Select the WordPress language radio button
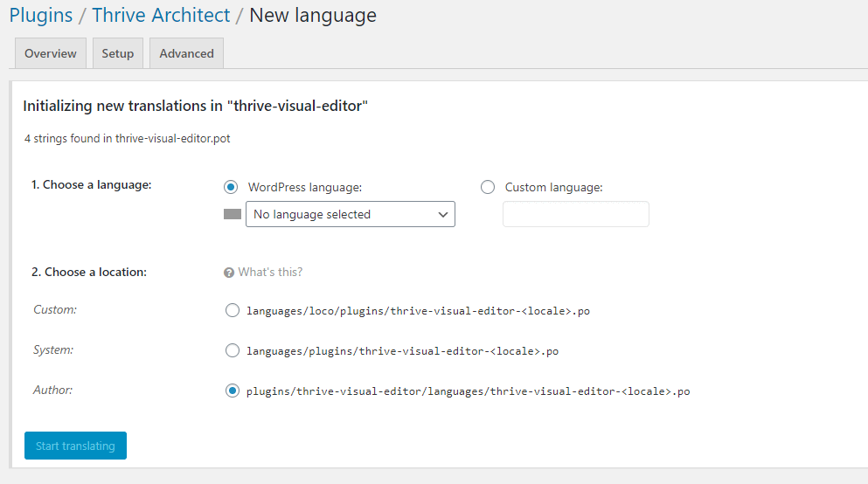This screenshot has width=868, height=484. pyautogui.click(x=231, y=187)
